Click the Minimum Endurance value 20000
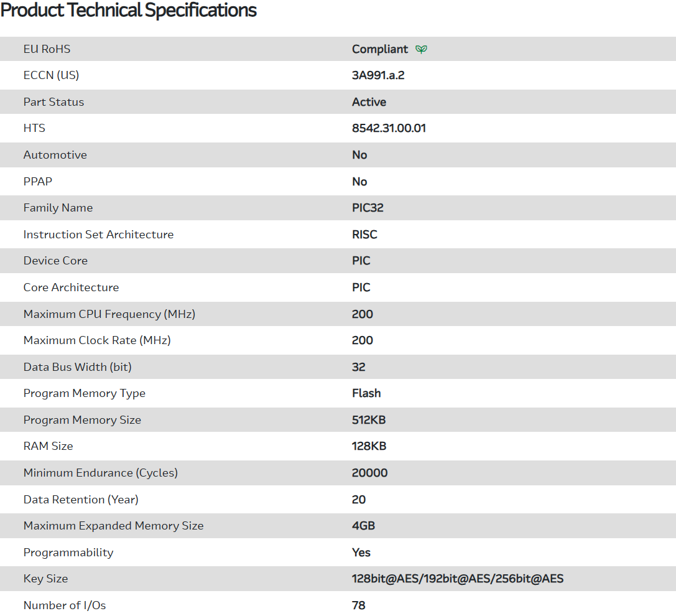The height and width of the screenshot is (616, 676). point(369,473)
